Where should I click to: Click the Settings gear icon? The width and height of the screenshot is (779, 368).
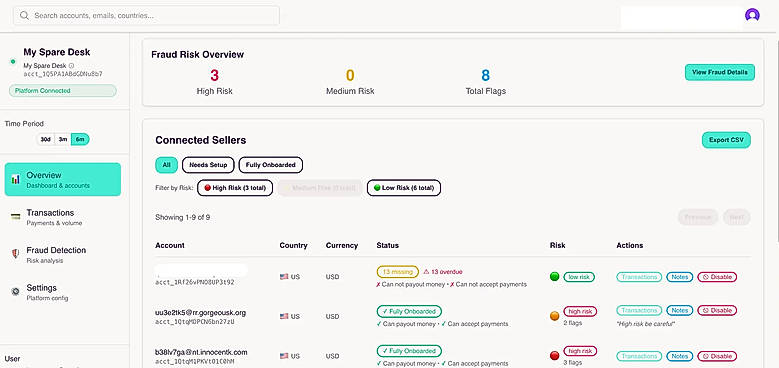(x=15, y=292)
